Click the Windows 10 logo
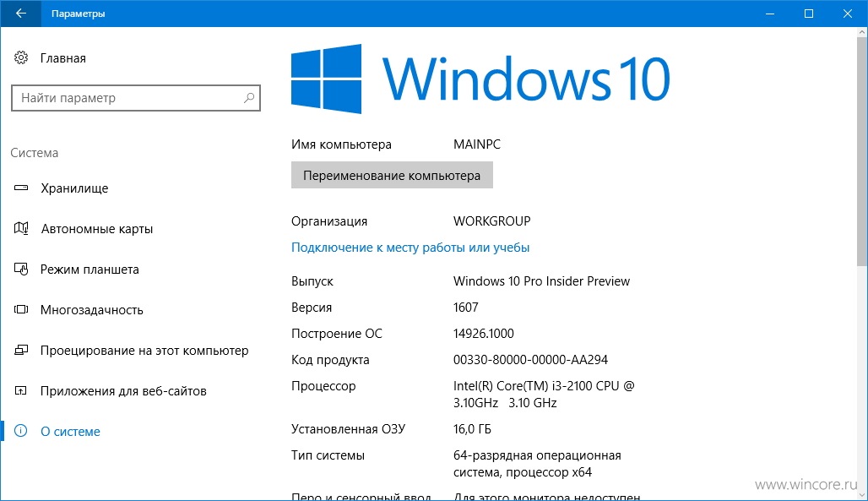 coord(480,79)
